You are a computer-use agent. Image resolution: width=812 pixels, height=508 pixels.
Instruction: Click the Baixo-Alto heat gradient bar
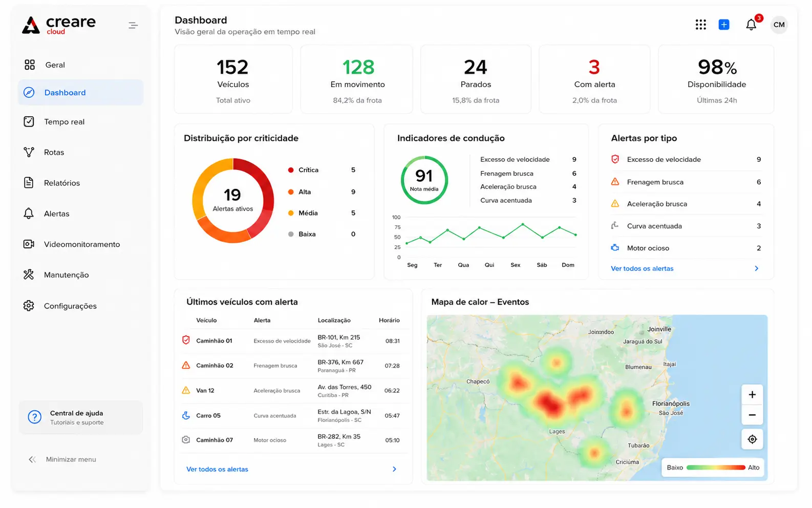(716, 468)
